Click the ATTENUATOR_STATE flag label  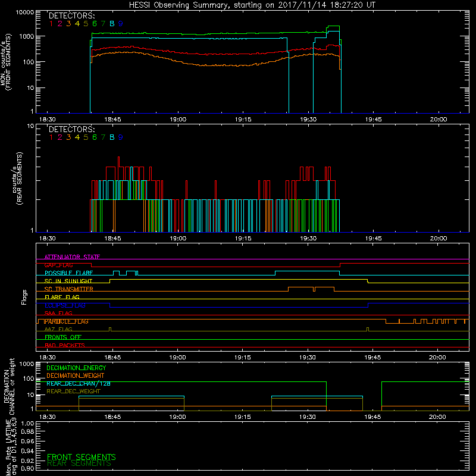tap(72, 257)
